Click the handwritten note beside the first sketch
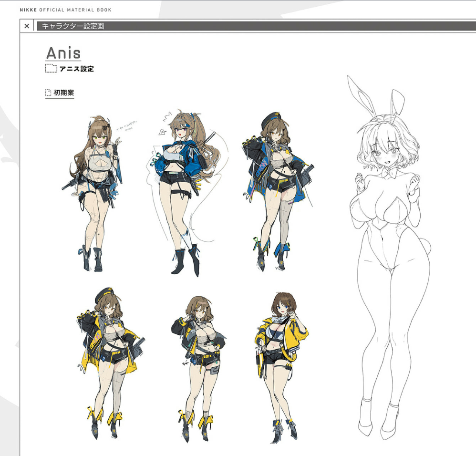476x456 pixels. click(127, 126)
